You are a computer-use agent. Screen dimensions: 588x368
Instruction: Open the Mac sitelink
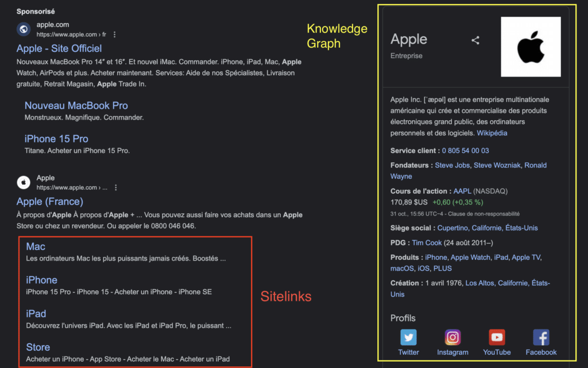(x=36, y=247)
